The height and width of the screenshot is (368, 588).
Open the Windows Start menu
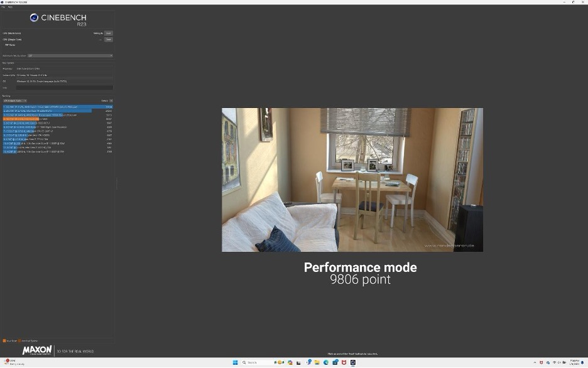tap(236, 362)
